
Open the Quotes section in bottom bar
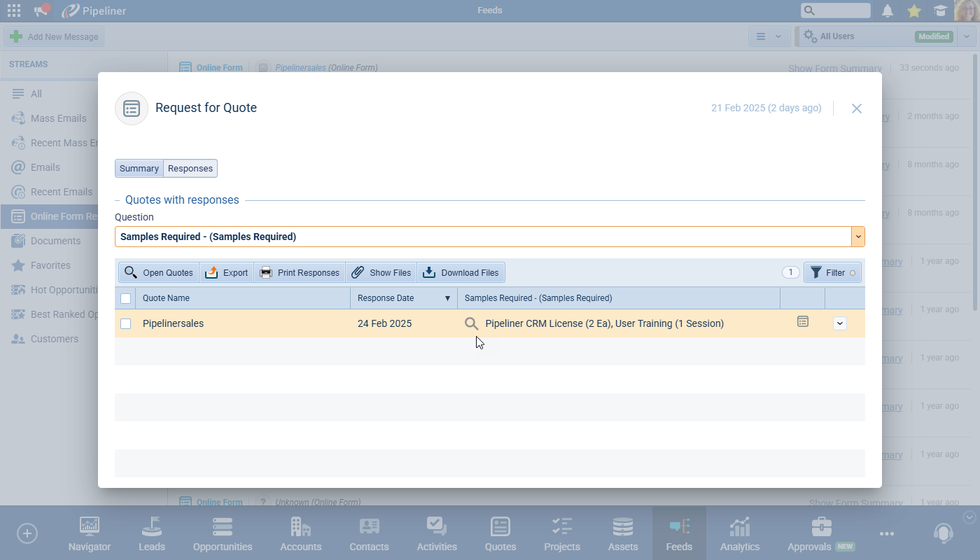pyautogui.click(x=500, y=534)
